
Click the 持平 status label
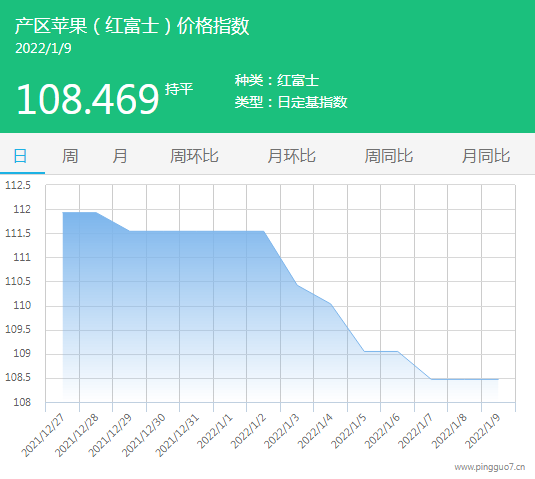(x=179, y=89)
